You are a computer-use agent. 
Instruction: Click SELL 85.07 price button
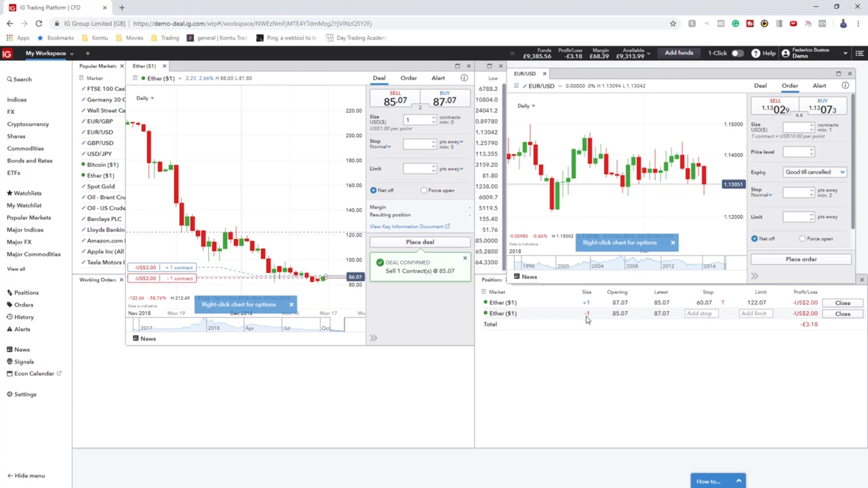click(395, 98)
